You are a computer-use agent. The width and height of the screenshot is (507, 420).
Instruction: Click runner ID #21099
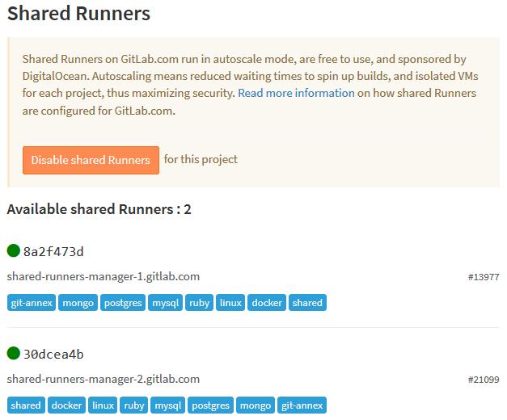coord(484,380)
